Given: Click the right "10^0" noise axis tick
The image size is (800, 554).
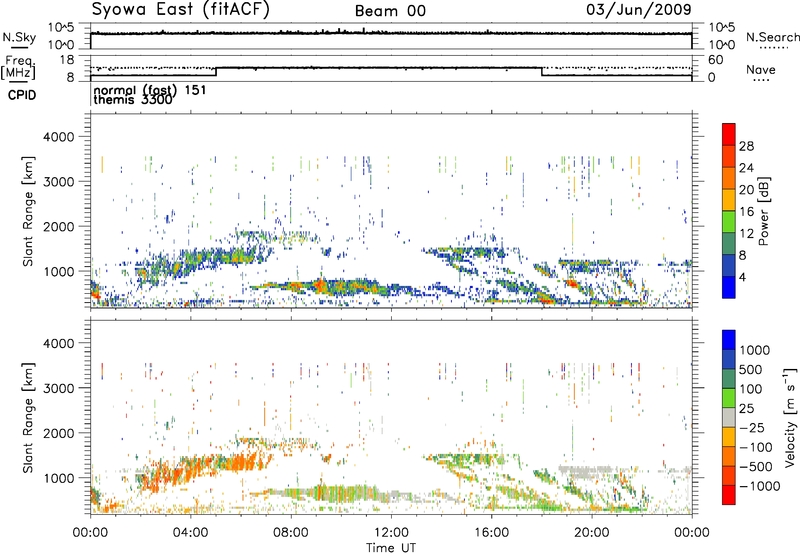Looking at the screenshot, I should [x=721, y=45].
